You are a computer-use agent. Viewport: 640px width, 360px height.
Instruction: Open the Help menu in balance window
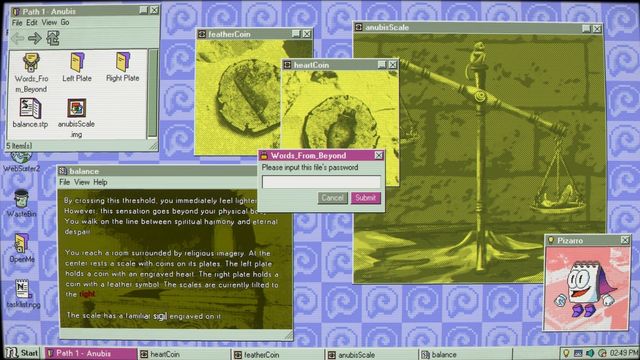[x=100, y=182]
